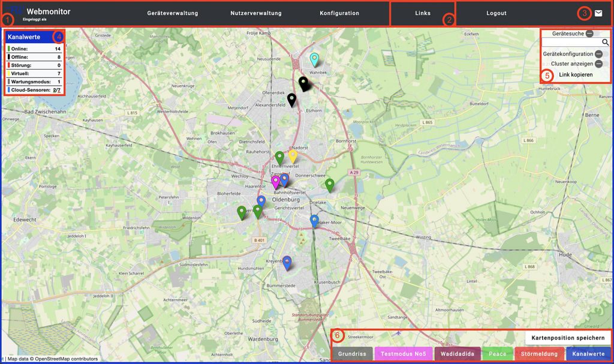Switch to the Testmodus No5 view
Viewport: 614px width, 364px height.
pos(404,354)
